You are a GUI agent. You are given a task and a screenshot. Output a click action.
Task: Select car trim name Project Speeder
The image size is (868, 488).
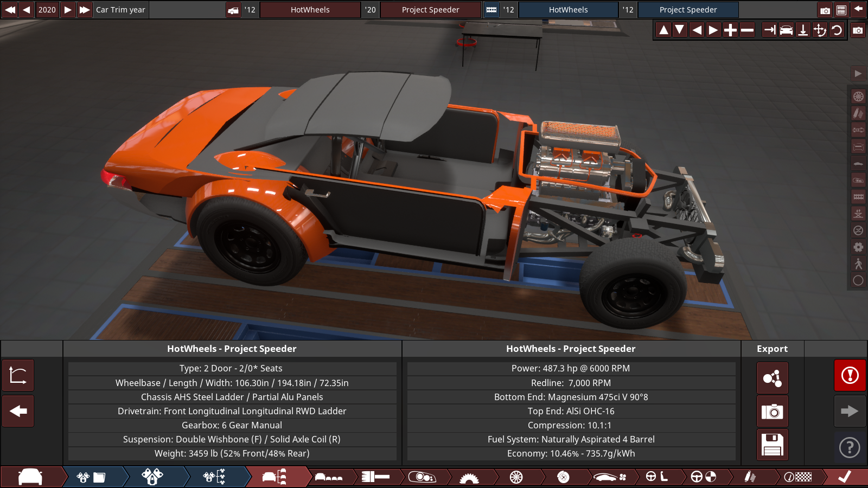pyautogui.click(x=431, y=10)
